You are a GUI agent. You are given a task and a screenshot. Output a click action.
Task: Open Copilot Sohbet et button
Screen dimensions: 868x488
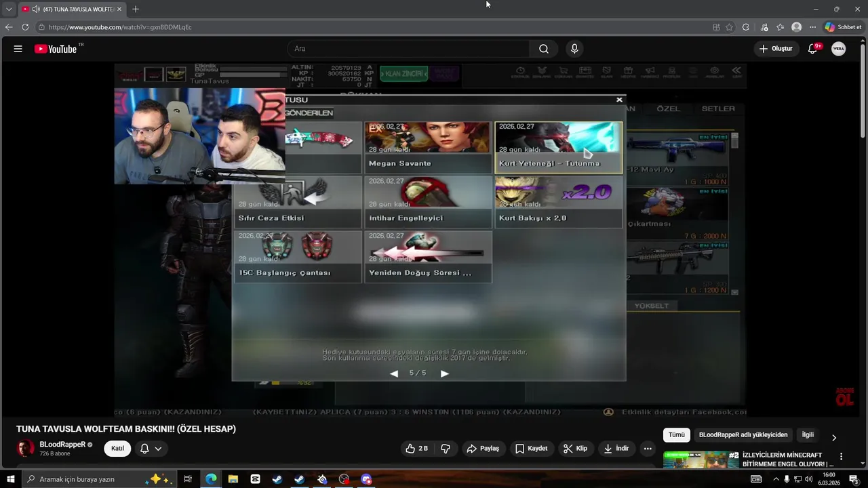coord(842,27)
